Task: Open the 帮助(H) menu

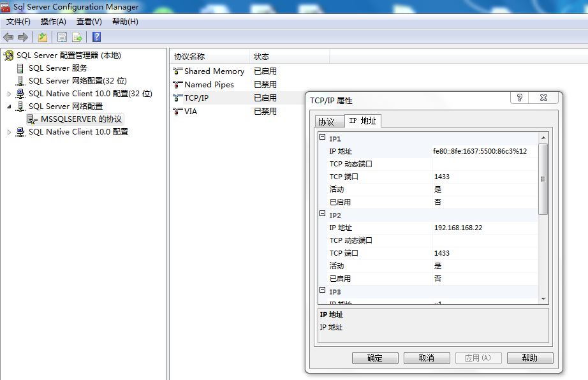Action: 125,22
